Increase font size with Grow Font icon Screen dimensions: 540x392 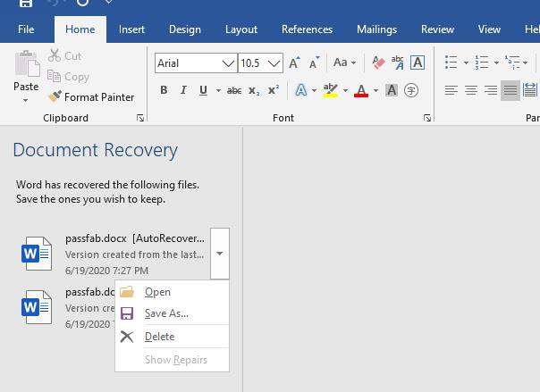tap(294, 63)
